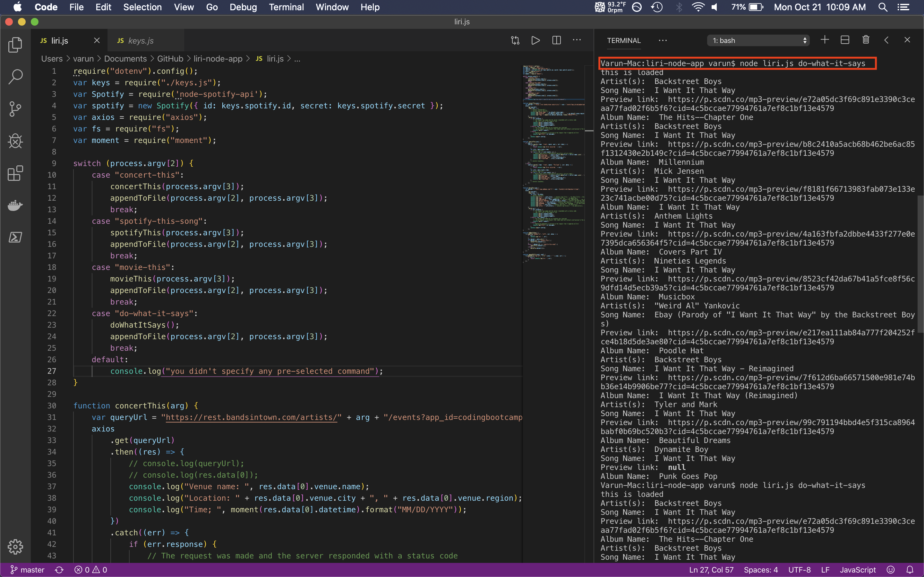Kill terminal with the trash icon
The height and width of the screenshot is (577, 924).
866,40
